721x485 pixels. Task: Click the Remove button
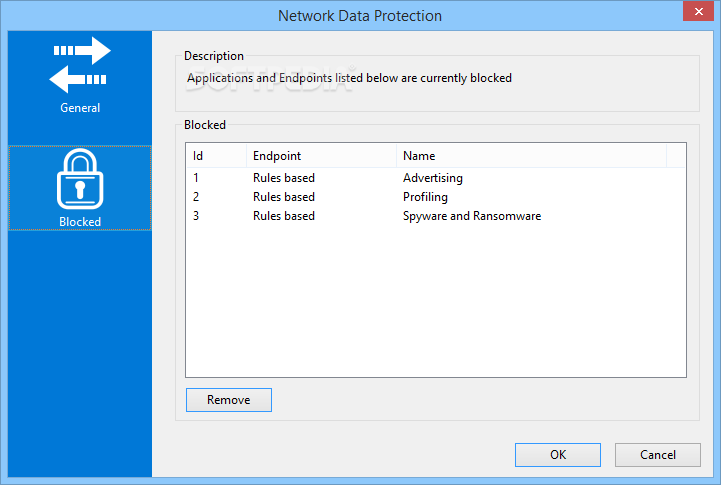(229, 400)
